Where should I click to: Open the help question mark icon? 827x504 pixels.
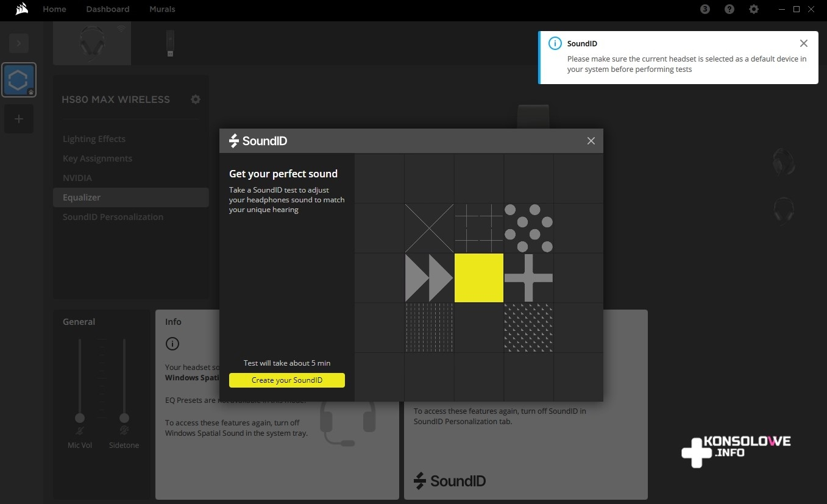(x=729, y=9)
